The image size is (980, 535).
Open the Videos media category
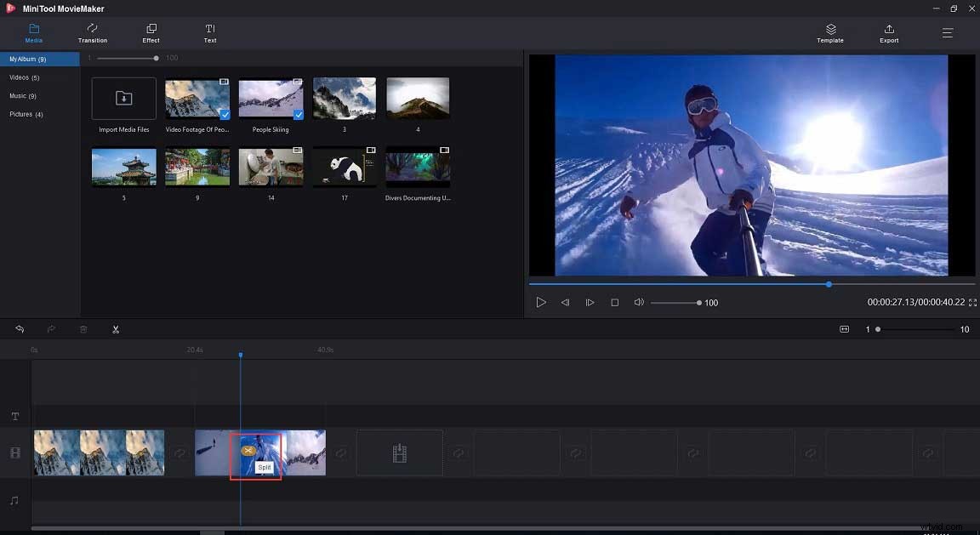tap(21, 77)
